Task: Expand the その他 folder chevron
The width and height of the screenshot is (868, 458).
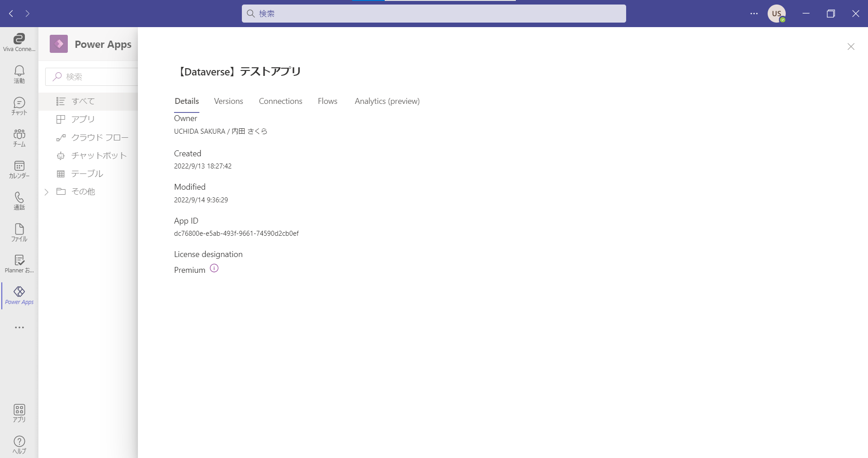Action: tap(46, 192)
